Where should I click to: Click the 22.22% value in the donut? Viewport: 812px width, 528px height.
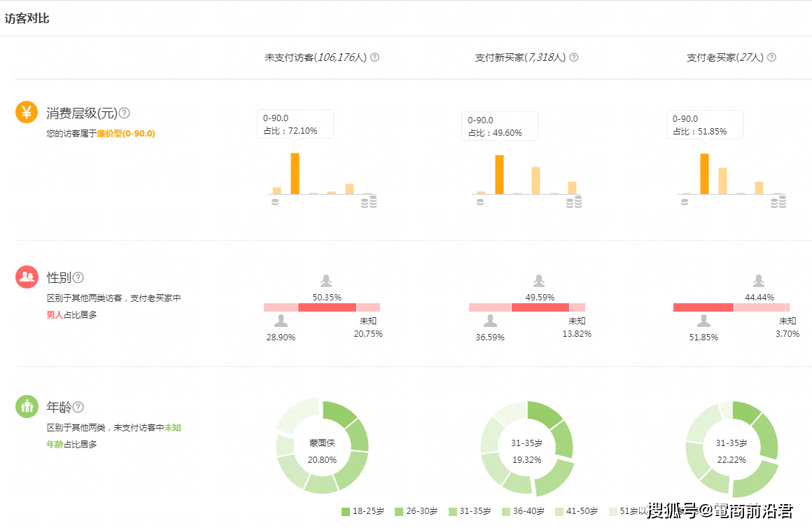(x=731, y=460)
